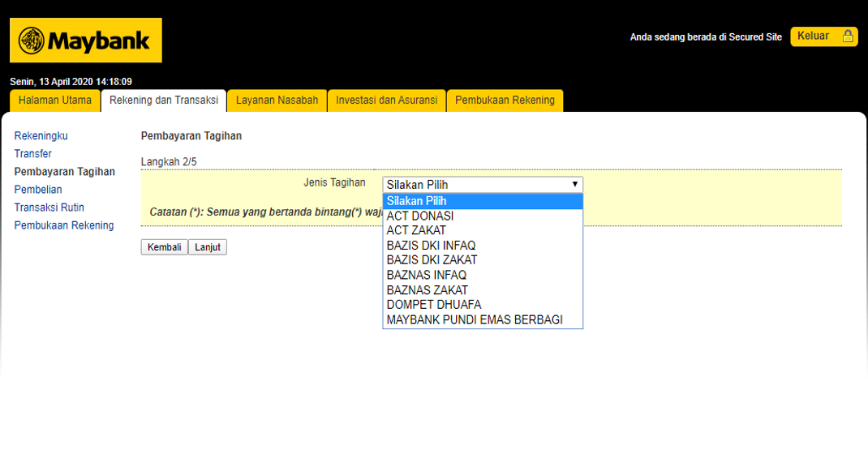The image size is (868, 475).
Task: Log out using the Keluar button
Action: point(823,36)
